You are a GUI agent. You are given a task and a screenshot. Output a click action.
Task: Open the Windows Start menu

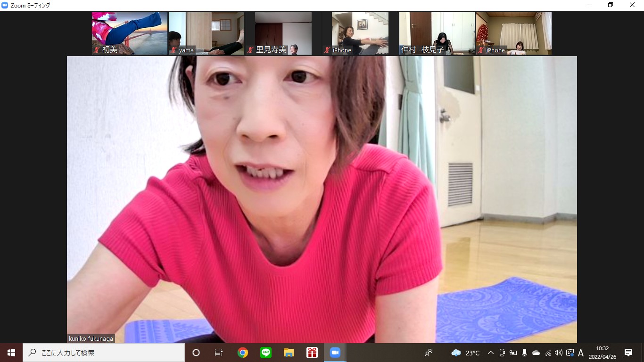(x=11, y=353)
